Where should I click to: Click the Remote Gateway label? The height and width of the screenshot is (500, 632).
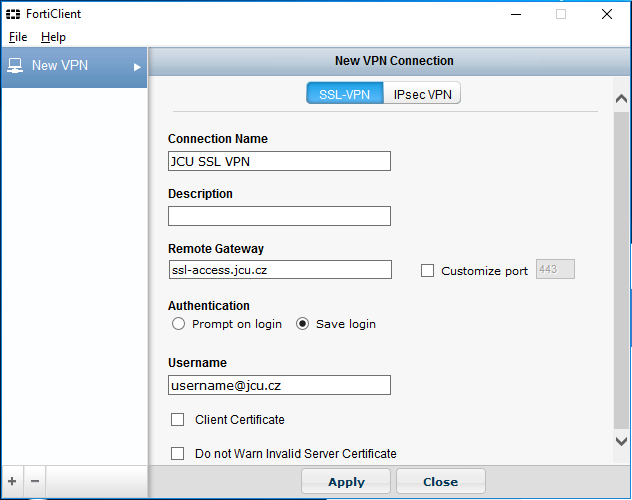[216, 249]
